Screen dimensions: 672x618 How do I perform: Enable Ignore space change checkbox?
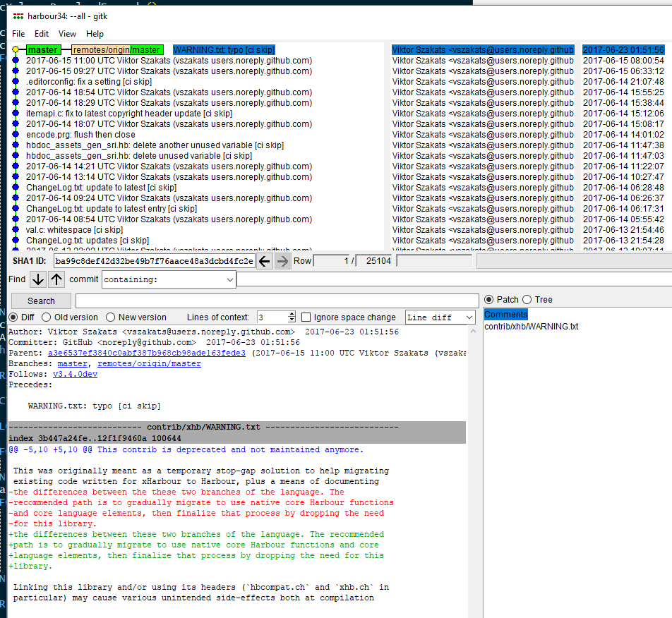(306, 317)
